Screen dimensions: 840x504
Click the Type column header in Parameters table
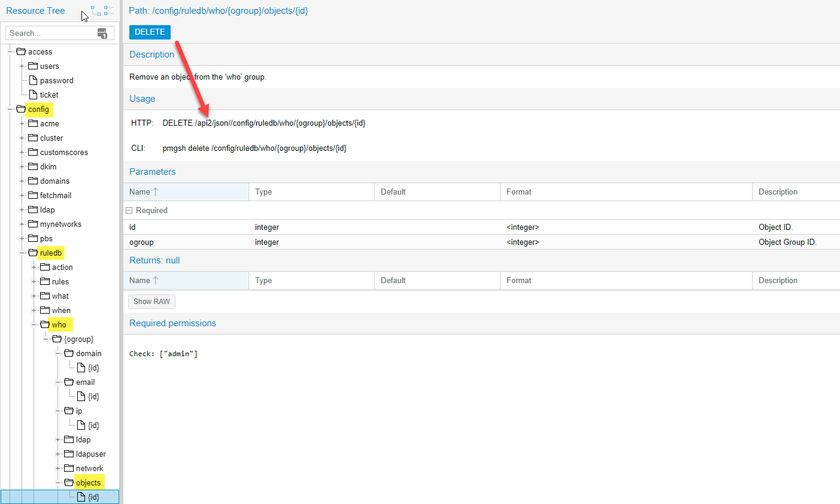(x=311, y=192)
